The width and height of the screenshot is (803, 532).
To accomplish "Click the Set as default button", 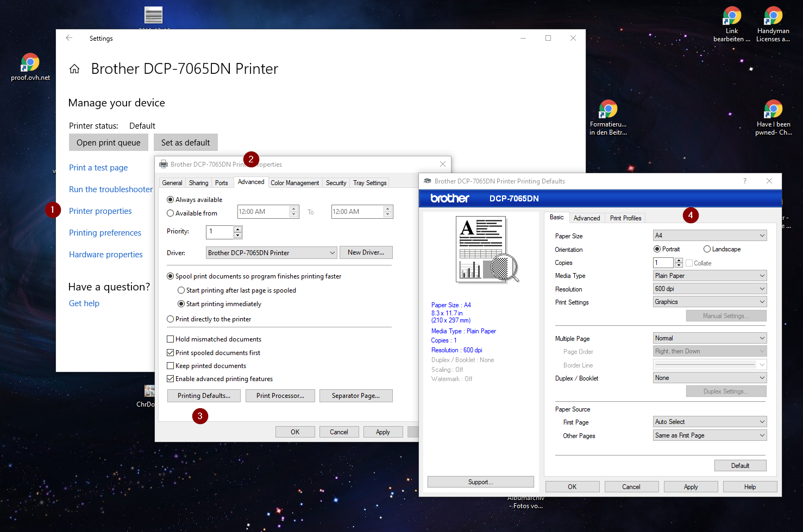I will [185, 143].
